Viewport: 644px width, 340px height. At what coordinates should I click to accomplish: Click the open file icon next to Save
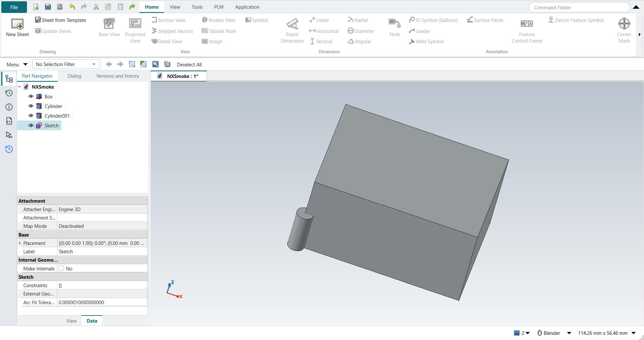coord(48,7)
